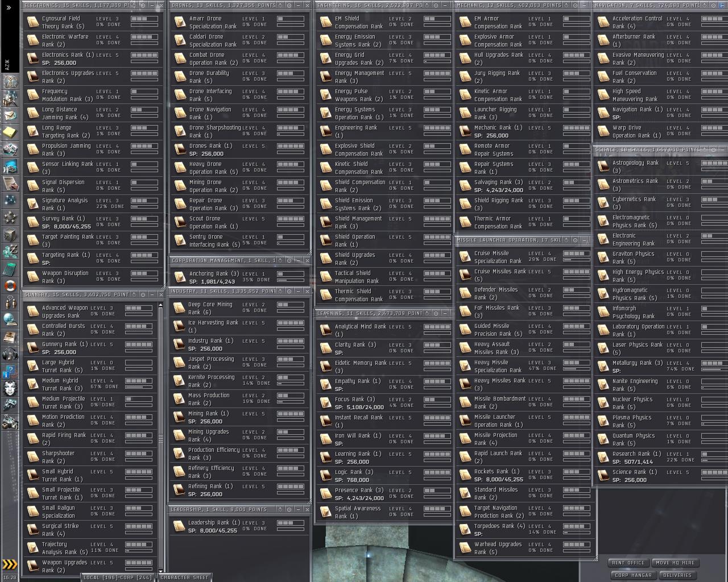The height and width of the screenshot is (582, 728).
Task: Select the Energy Grid Upgrades skill row
Action: (384, 59)
